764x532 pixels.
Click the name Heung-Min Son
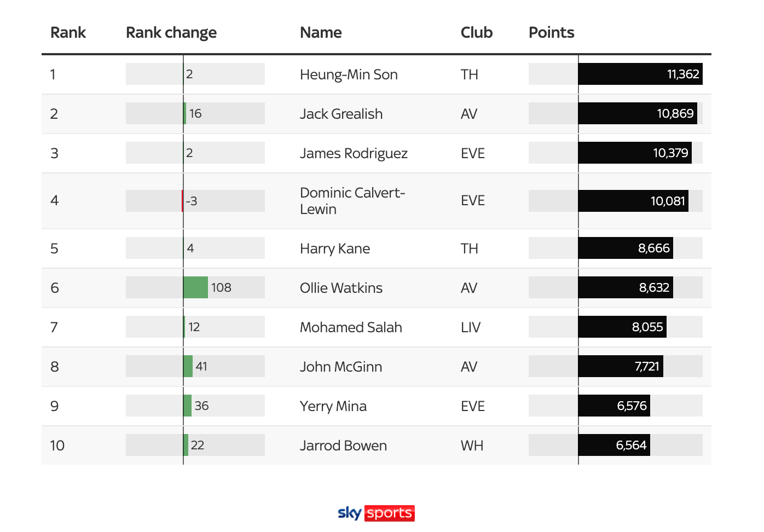click(349, 74)
